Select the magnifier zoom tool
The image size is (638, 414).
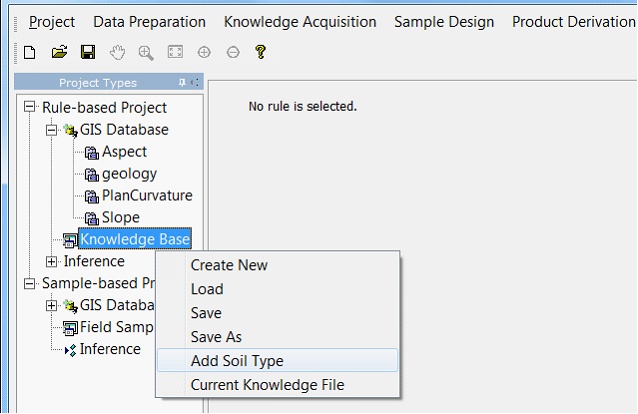click(x=146, y=53)
